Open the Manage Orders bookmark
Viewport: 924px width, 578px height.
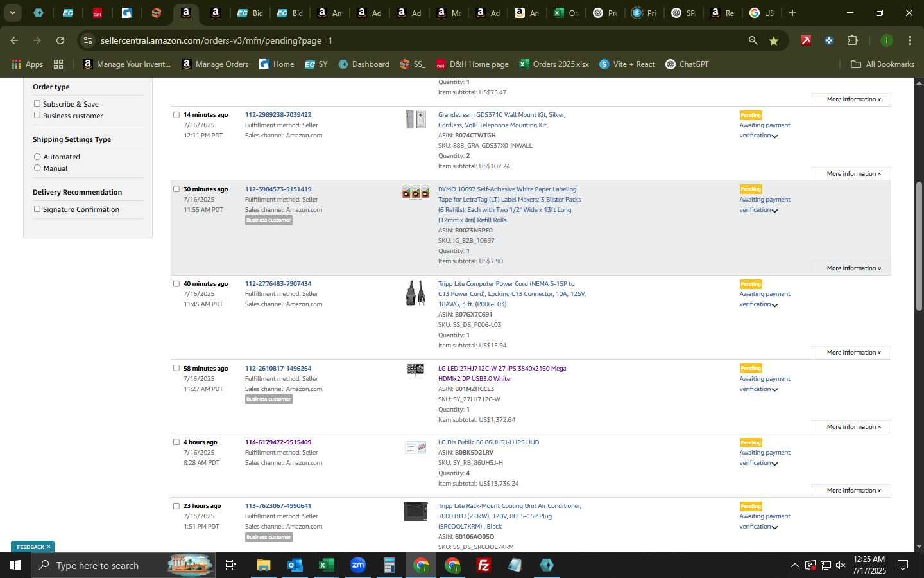215,64
